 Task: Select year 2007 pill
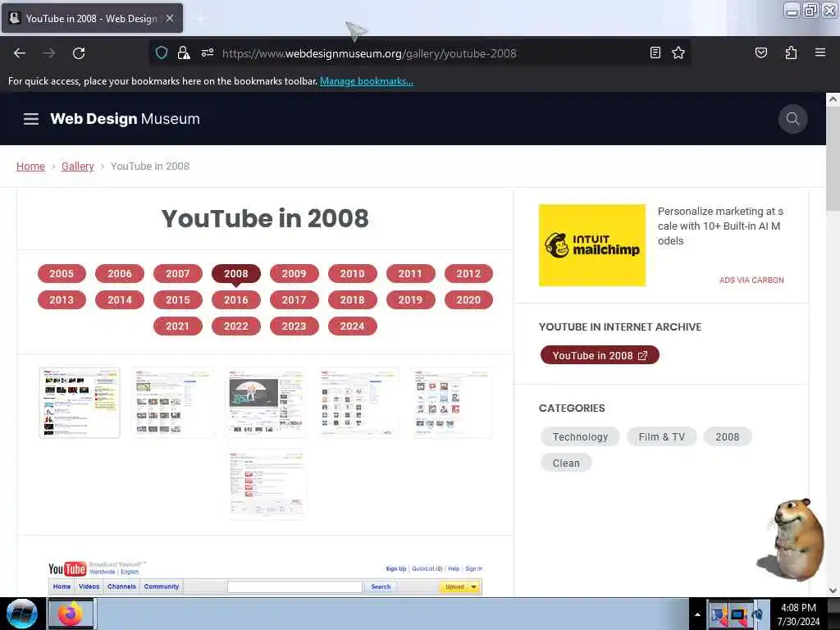(x=178, y=274)
